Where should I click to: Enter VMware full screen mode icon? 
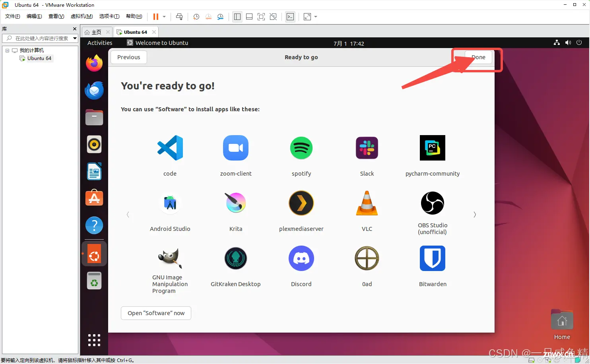(261, 17)
